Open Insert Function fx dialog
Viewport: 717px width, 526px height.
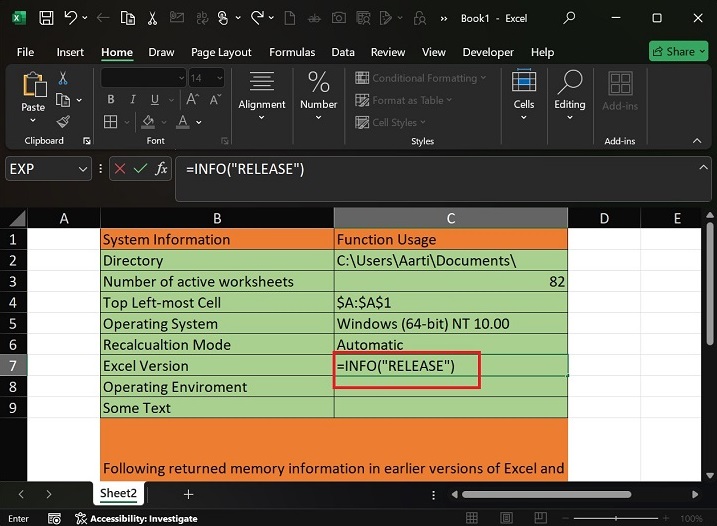pos(160,170)
